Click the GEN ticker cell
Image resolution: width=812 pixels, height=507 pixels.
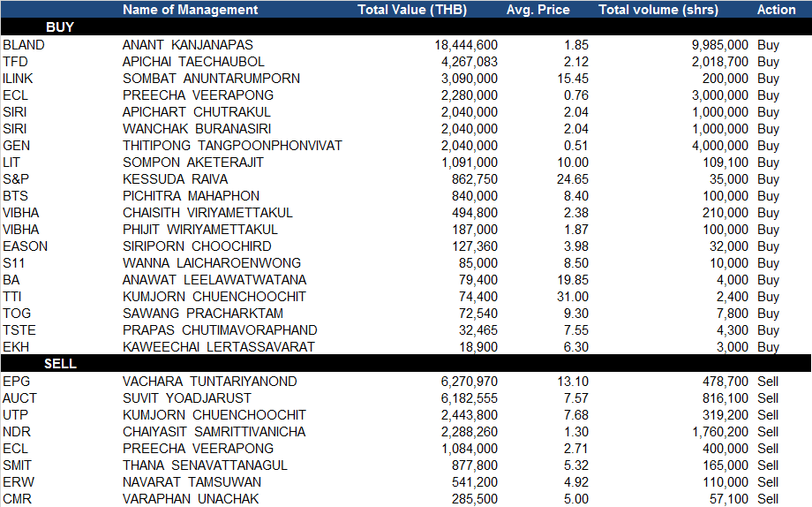16,146
